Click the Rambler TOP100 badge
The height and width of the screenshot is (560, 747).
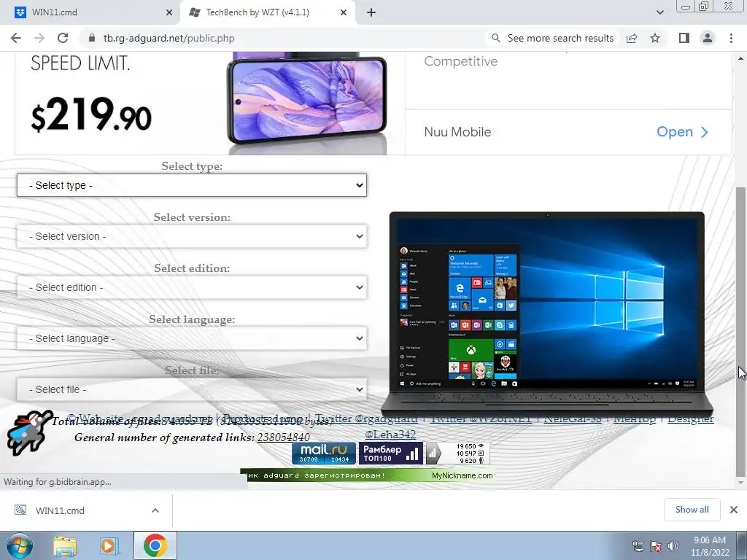coord(390,454)
